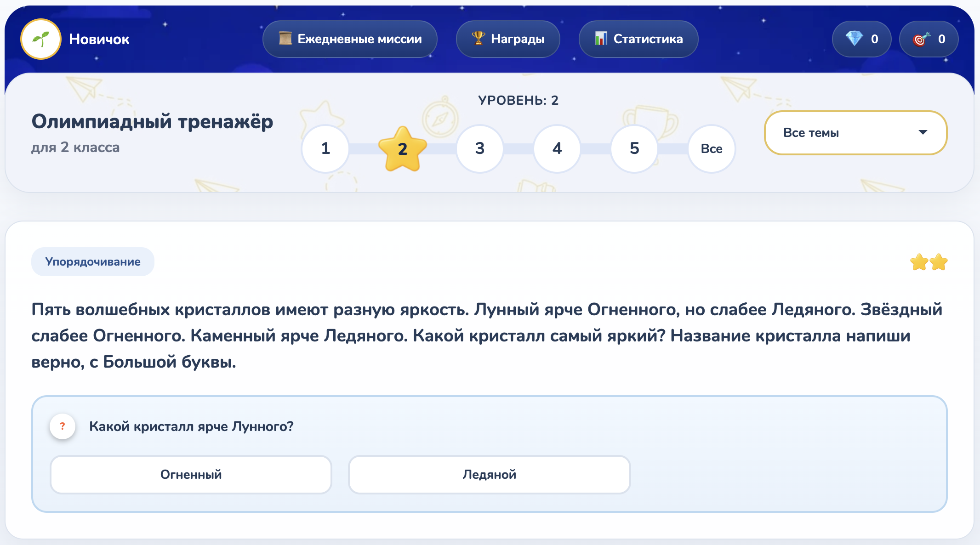Click the red question mark hint icon

(63, 426)
